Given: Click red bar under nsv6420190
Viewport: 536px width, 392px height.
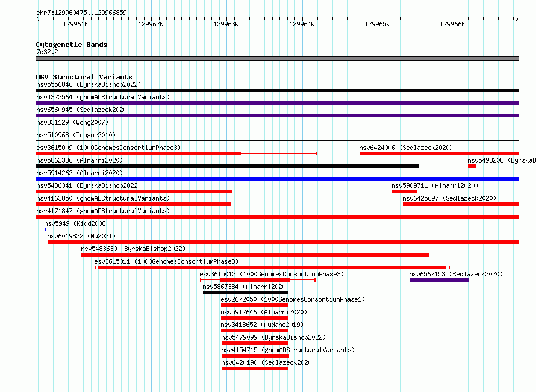Looking at the screenshot, I should (x=255, y=369).
